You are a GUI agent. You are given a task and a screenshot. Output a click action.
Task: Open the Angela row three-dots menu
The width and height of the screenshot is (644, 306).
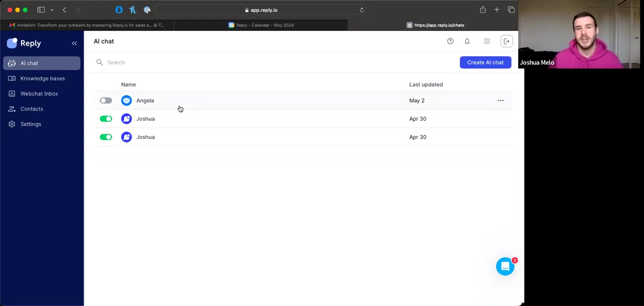[501, 101]
